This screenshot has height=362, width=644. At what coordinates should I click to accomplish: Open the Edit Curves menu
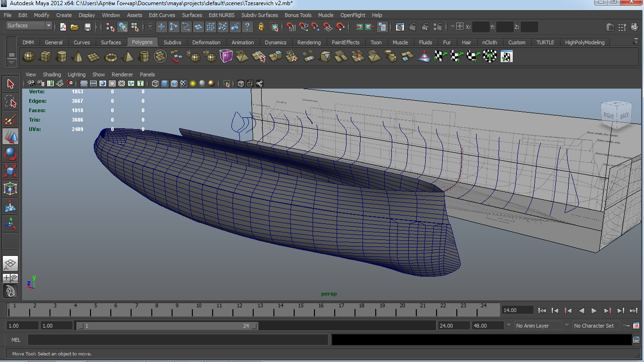(x=162, y=15)
